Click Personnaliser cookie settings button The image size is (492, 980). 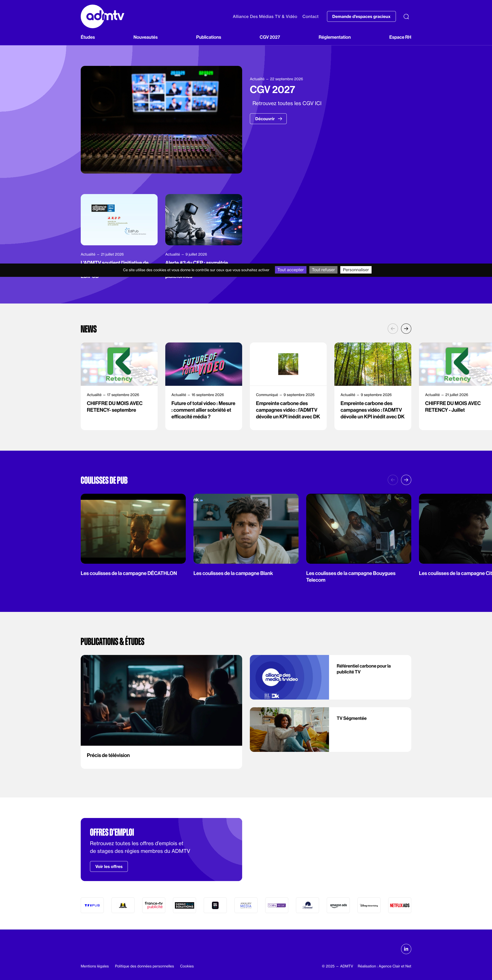[355, 270]
